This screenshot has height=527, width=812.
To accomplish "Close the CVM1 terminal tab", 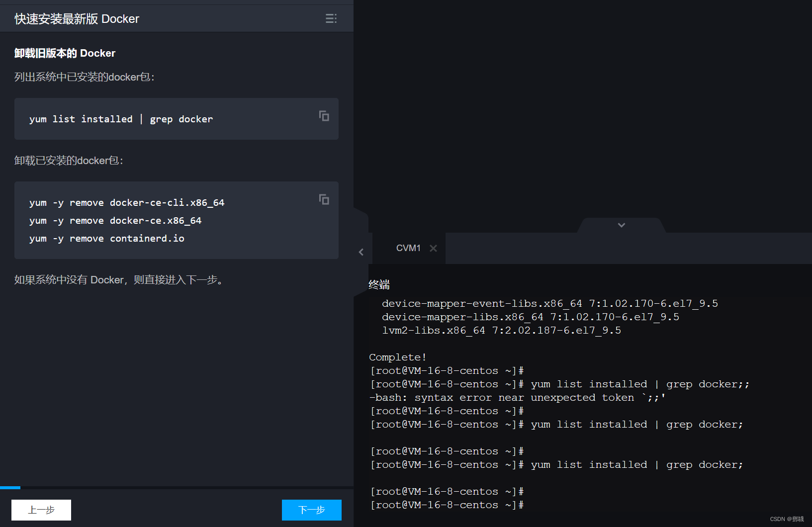I will click(x=433, y=248).
